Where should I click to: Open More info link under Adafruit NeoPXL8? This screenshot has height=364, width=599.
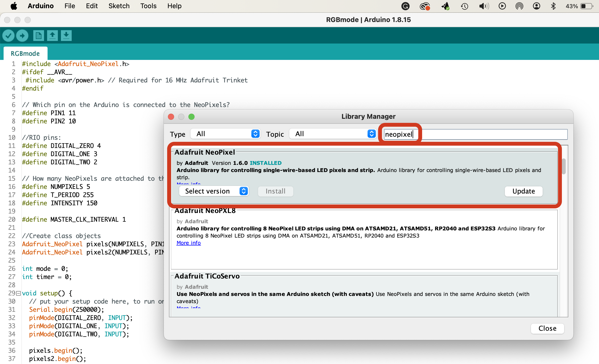[188, 243]
